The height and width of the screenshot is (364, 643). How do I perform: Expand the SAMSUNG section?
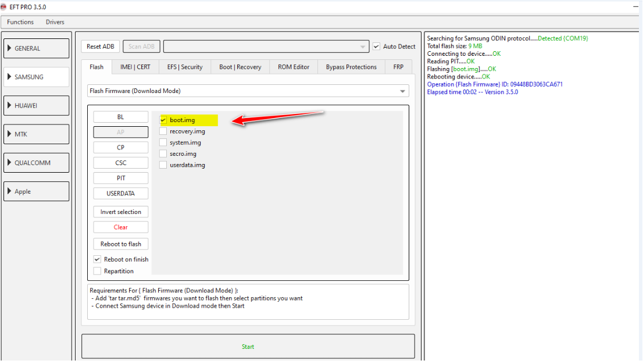tap(37, 77)
